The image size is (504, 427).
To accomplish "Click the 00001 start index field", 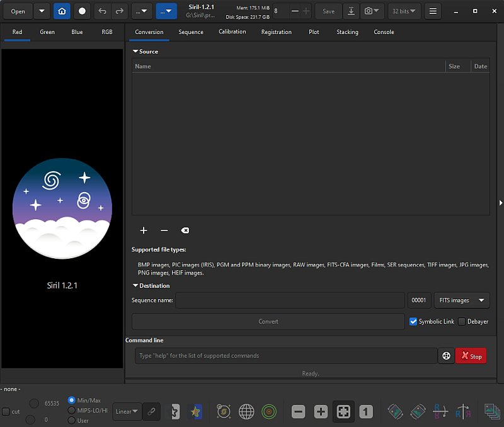I will pyautogui.click(x=420, y=300).
